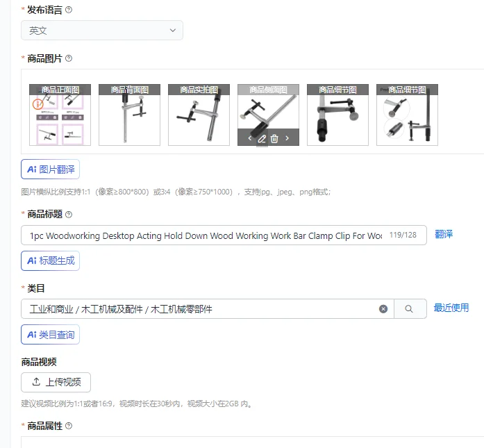Screen dimensions: 484x448
Task: Select the 商品背面图 thumbnail
Action: tap(129, 115)
